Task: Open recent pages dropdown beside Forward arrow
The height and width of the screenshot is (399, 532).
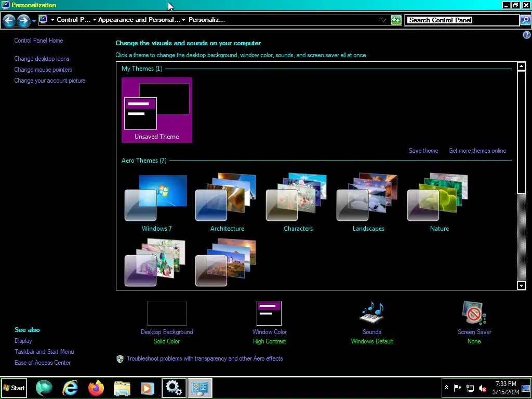Action: coord(34,21)
